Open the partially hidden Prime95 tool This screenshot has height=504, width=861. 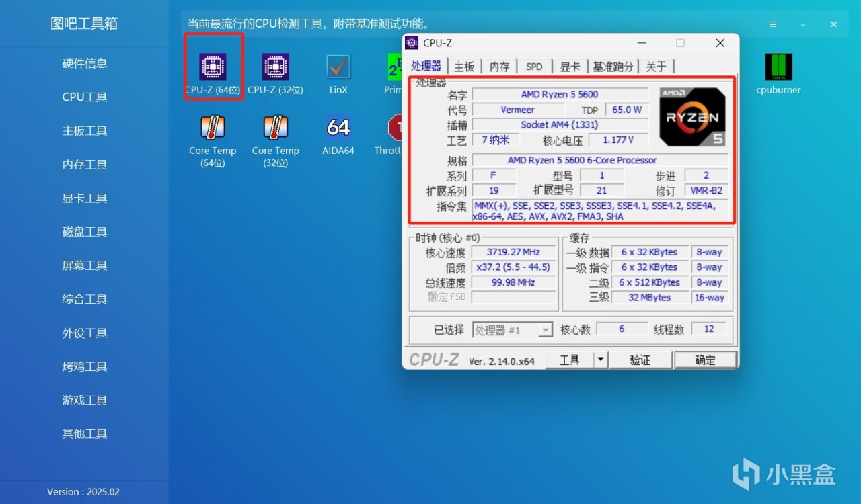point(395,74)
